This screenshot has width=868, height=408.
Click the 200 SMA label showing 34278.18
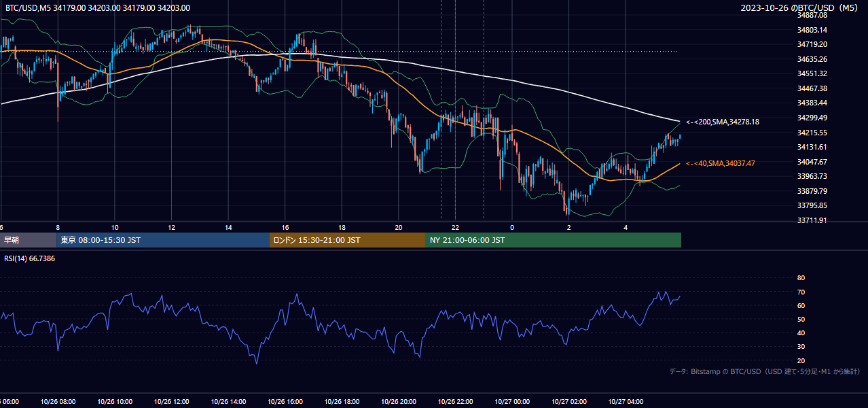point(723,122)
